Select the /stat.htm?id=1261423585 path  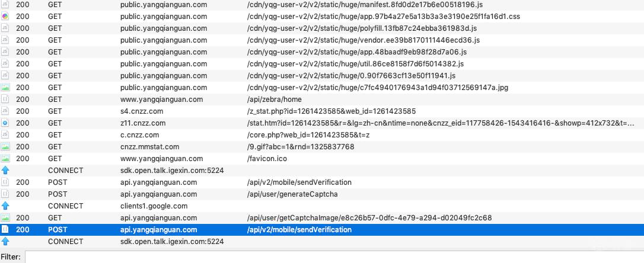[x=440, y=123]
